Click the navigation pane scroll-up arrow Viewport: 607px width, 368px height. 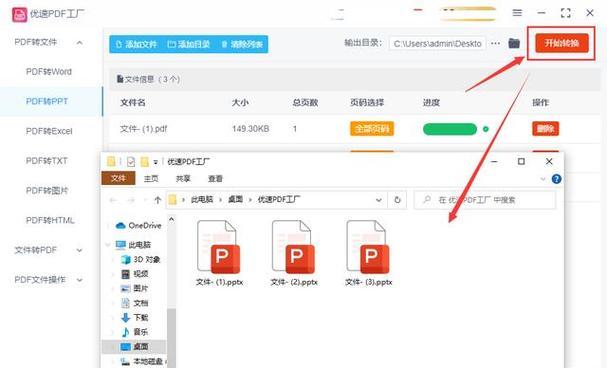[171, 219]
